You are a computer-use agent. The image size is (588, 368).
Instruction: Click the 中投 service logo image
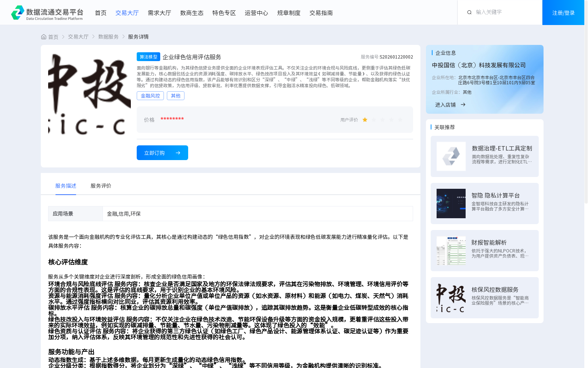click(89, 93)
